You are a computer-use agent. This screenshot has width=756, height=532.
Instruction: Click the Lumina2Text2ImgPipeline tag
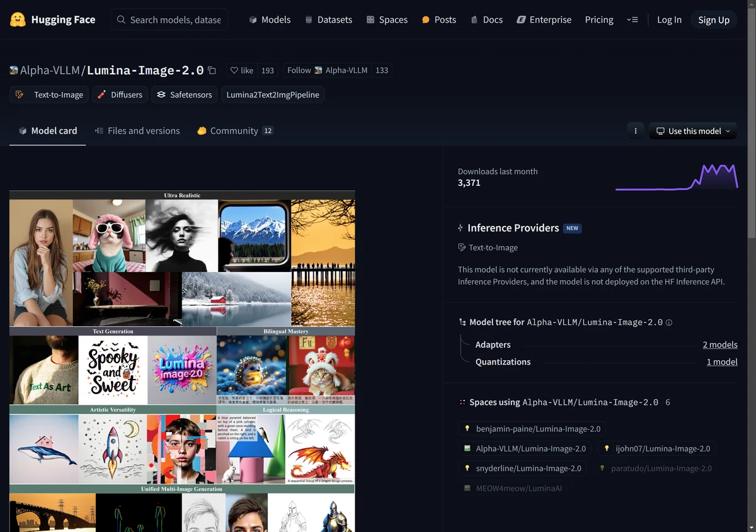coord(273,94)
